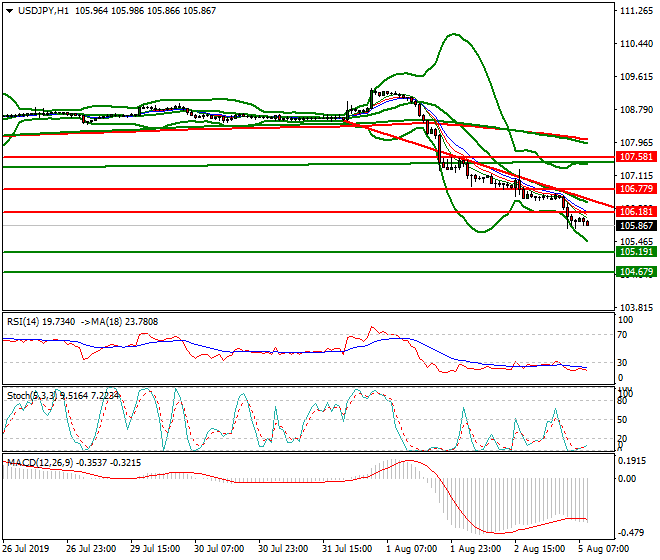Click the 111.265 value on price scale
660x560 pixels.
click(x=636, y=12)
